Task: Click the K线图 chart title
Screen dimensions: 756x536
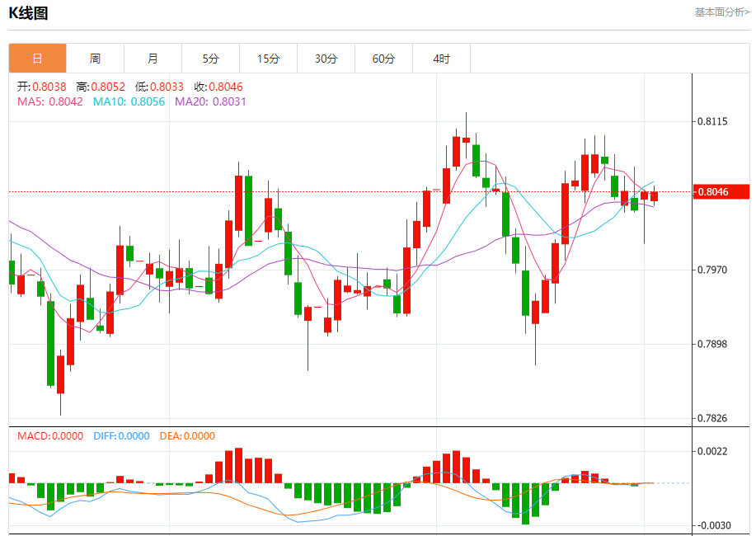Action: [29, 13]
